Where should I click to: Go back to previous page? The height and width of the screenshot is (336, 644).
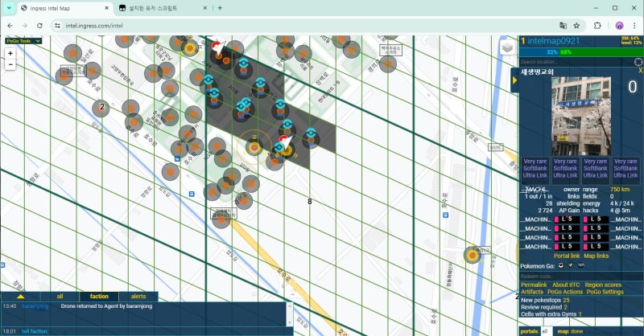10,26
